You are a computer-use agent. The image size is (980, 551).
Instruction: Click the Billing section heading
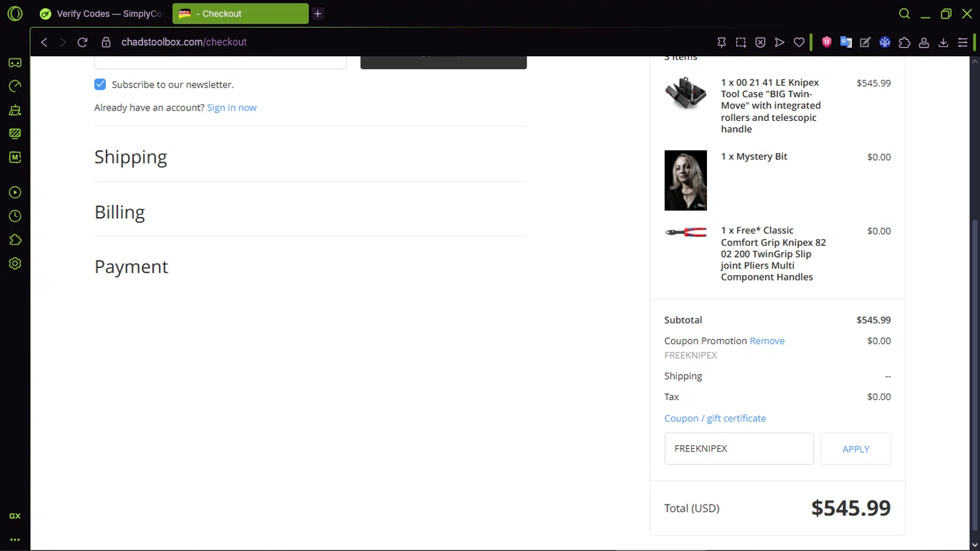120,212
